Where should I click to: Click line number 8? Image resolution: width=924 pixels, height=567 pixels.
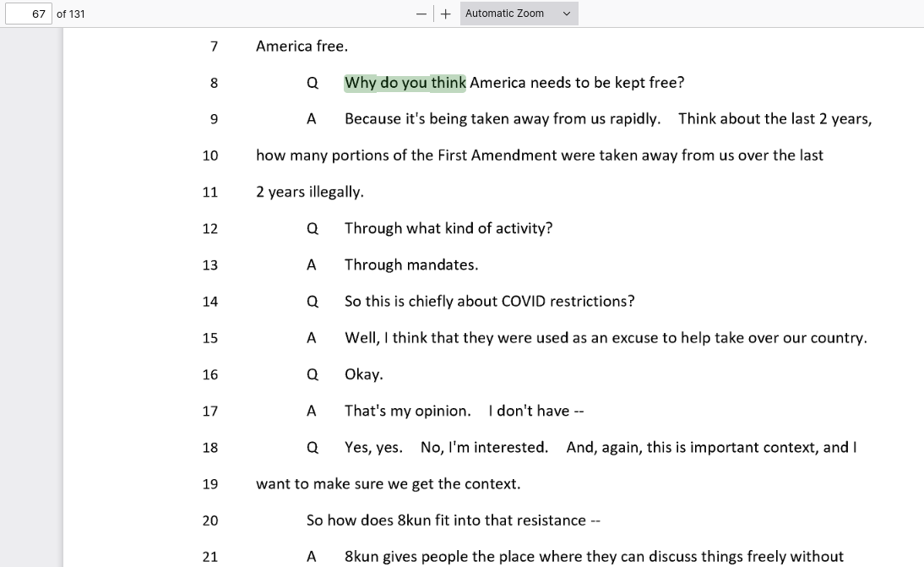click(x=214, y=83)
